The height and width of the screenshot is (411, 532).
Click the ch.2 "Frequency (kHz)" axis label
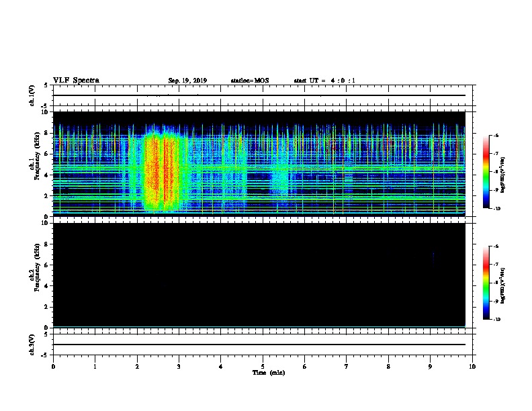pyautogui.click(x=37, y=267)
